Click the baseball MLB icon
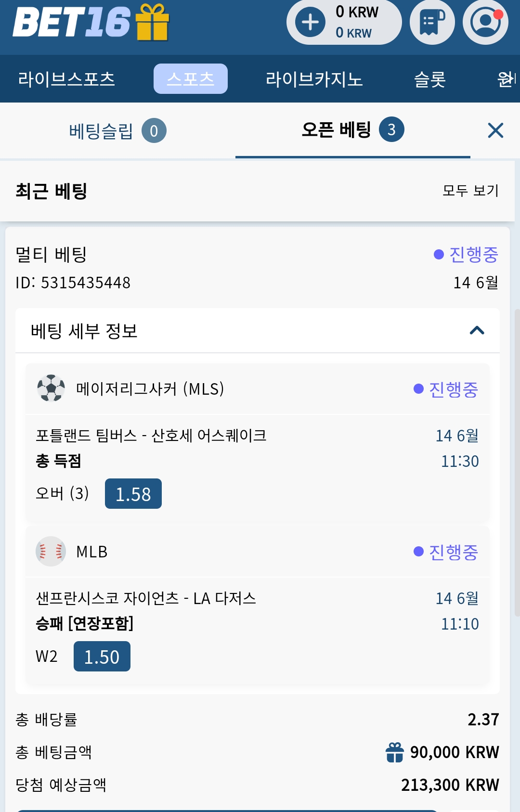Image resolution: width=520 pixels, height=812 pixels. pyautogui.click(x=51, y=551)
